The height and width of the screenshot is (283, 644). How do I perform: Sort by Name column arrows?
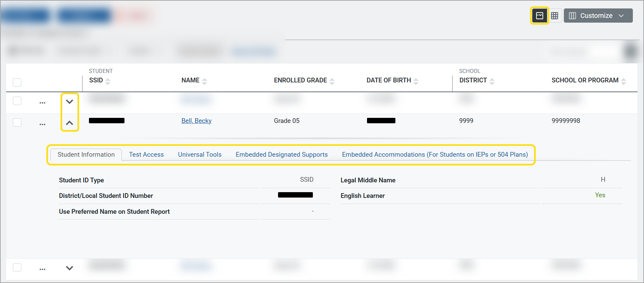tap(204, 81)
